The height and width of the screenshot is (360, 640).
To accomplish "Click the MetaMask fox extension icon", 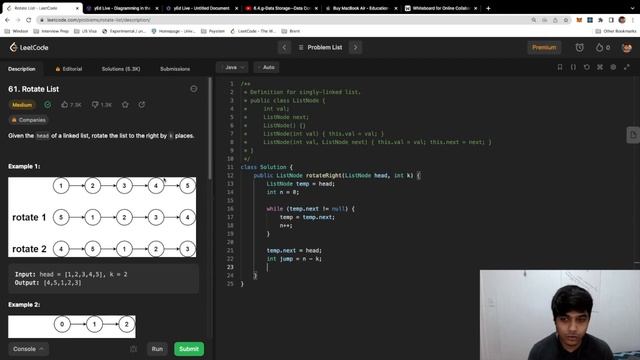I will coord(579,20).
